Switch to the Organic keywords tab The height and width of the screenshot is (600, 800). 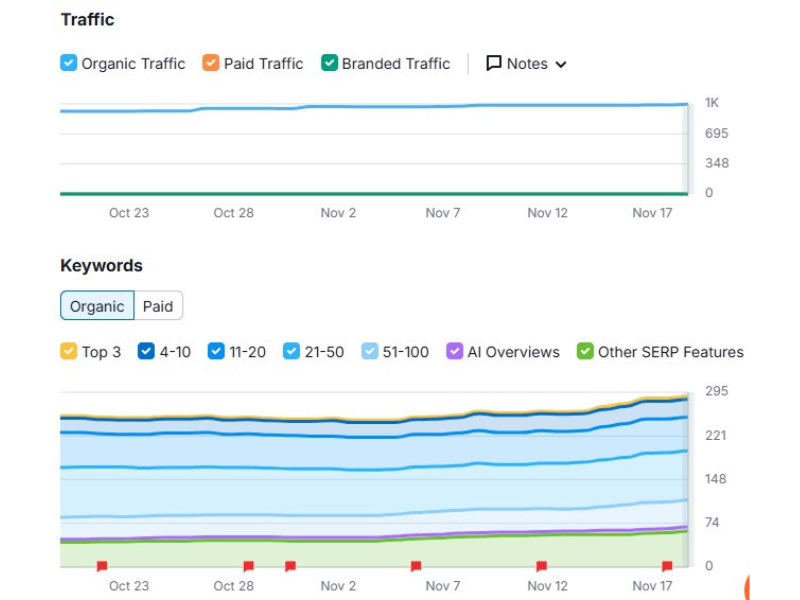coord(97,306)
